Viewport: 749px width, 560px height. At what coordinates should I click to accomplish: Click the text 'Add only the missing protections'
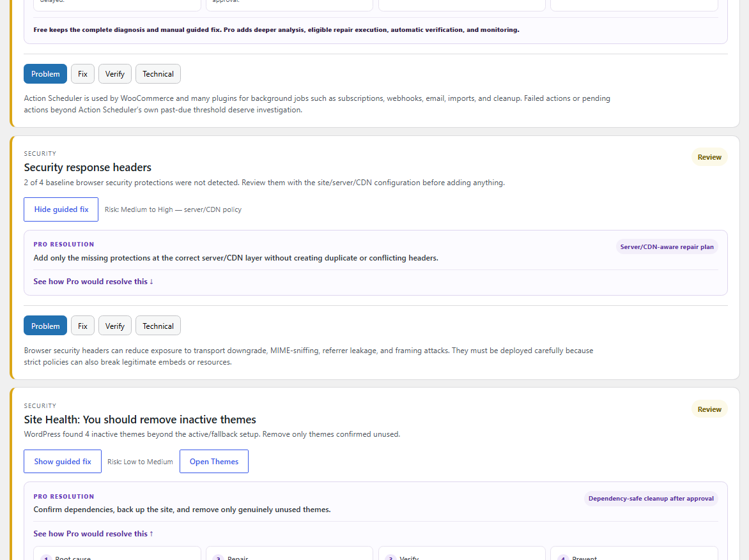(235, 258)
